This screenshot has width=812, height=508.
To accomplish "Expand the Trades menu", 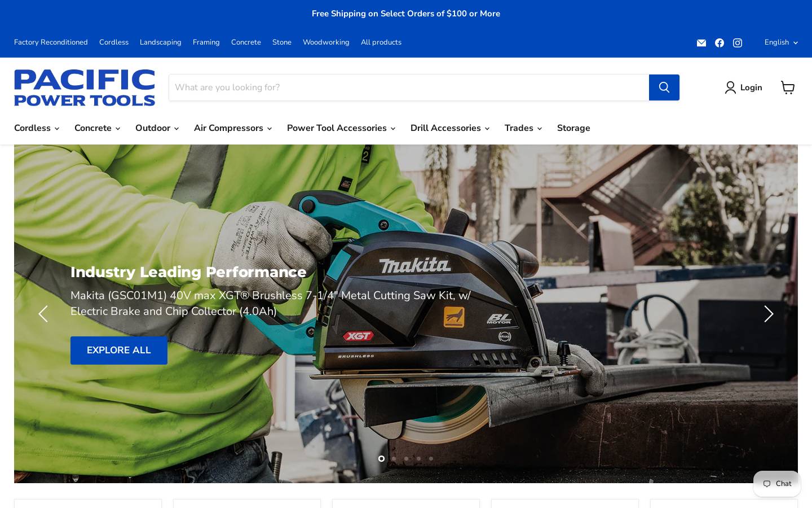I will [x=523, y=128].
